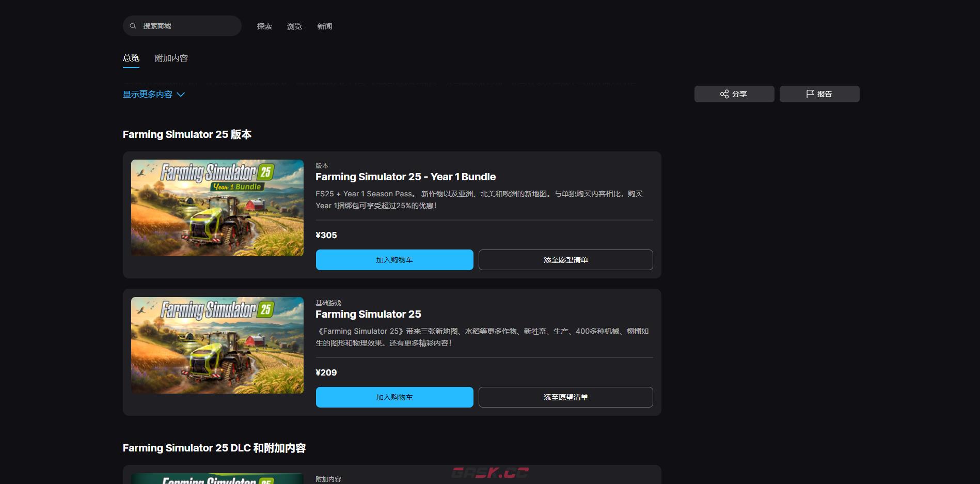This screenshot has width=980, height=484.
Task: Click the share icon next to 分享
Action: click(725, 93)
